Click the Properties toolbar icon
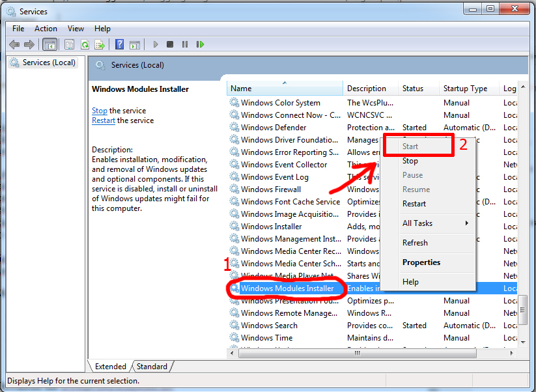Screen dimensions: 536x392 click(x=70, y=44)
